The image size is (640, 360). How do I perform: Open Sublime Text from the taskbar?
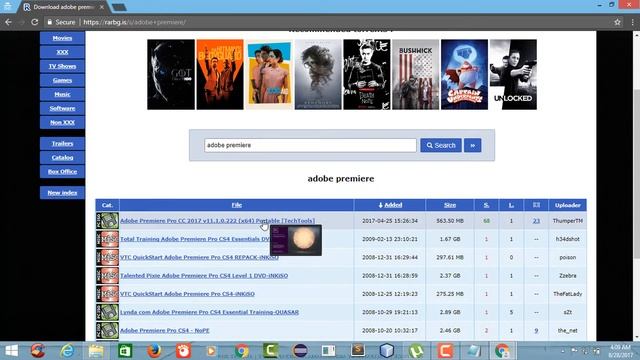click(358, 351)
